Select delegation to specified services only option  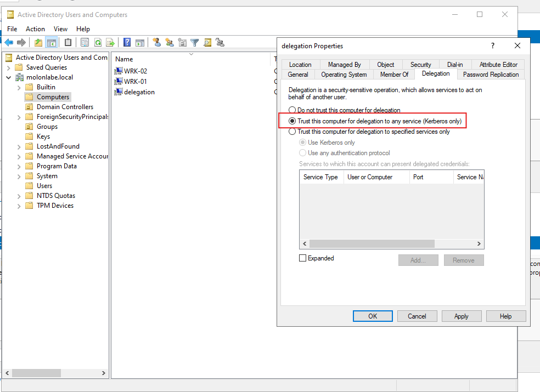pos(292,132)
